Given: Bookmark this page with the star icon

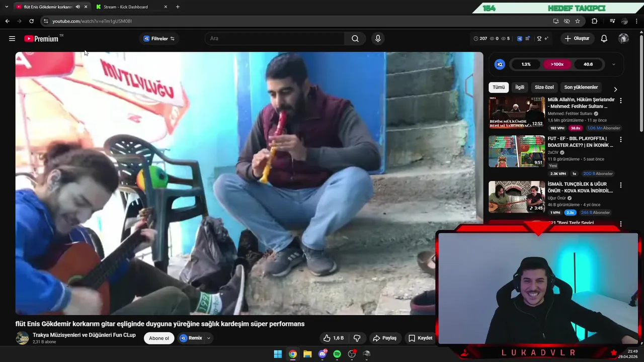Looking at the screenshot, I should [578, 21].
